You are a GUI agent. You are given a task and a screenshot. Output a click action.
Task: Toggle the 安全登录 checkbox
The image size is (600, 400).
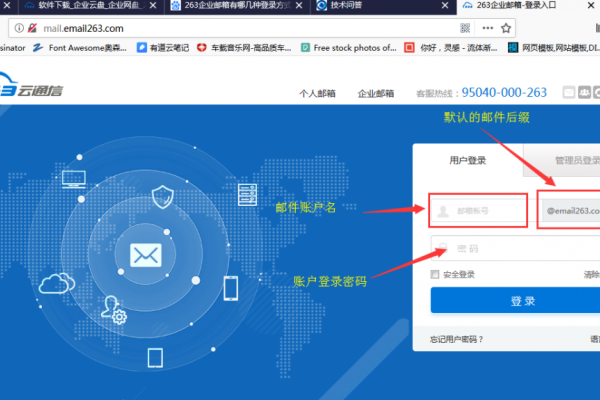(435, 274)
